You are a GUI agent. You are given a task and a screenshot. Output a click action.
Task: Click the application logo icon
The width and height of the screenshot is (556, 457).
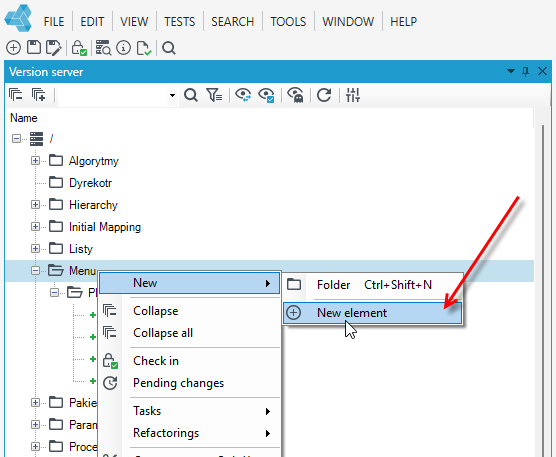tap(18, 18)
